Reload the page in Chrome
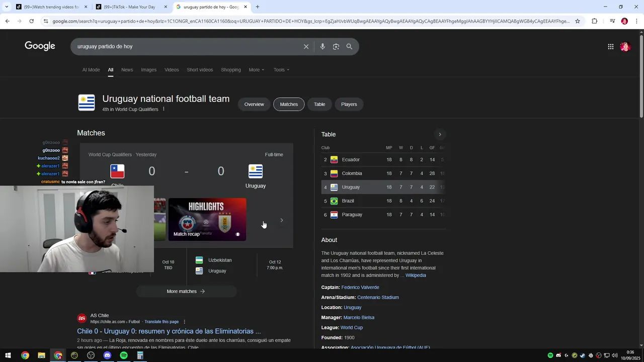Screen dimensions: 644x362 (31, 21)
